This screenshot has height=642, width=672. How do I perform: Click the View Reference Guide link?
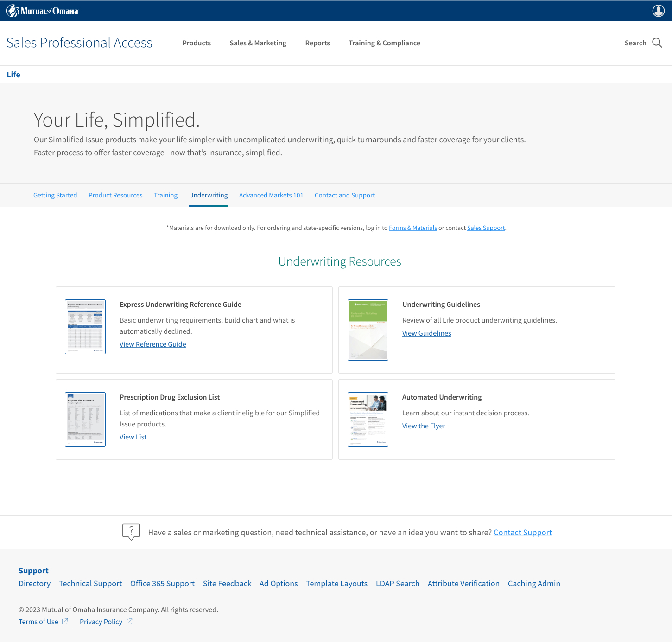click(x=152, y=344)
